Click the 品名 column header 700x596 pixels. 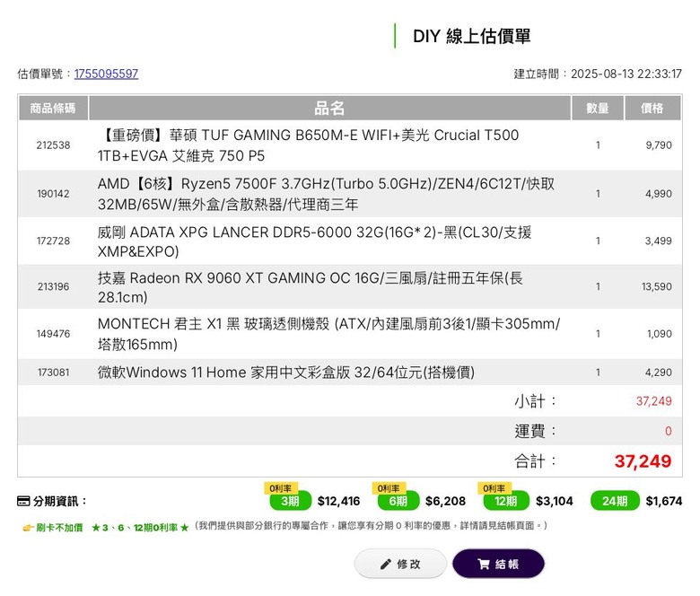[x=329, y=108]
